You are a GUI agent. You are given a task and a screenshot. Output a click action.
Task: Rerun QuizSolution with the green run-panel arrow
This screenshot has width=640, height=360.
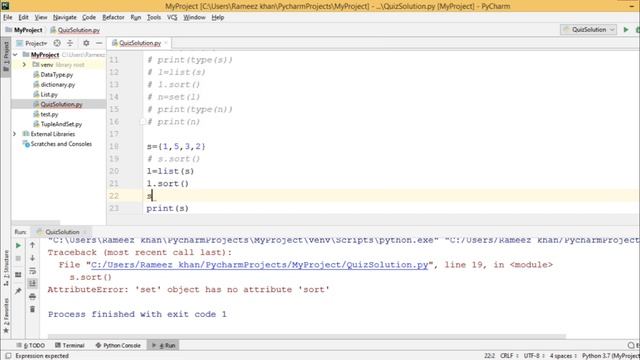pos(18,245)
